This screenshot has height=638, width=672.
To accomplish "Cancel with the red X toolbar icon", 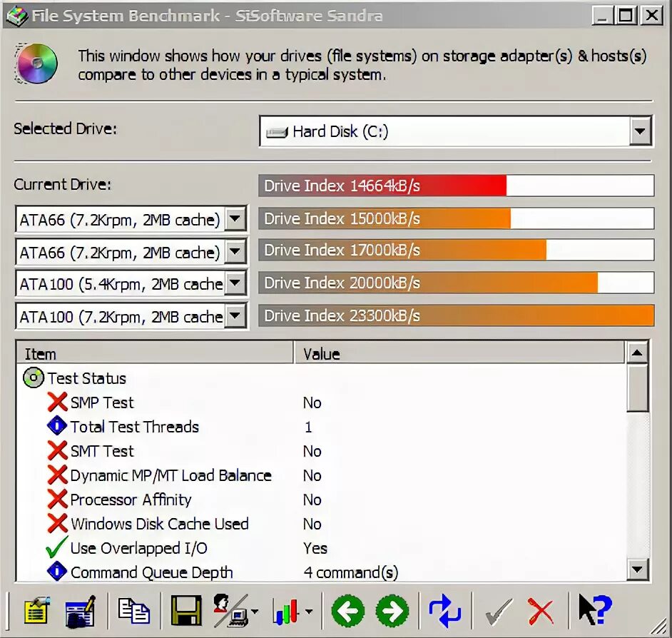I will (541, 611).
